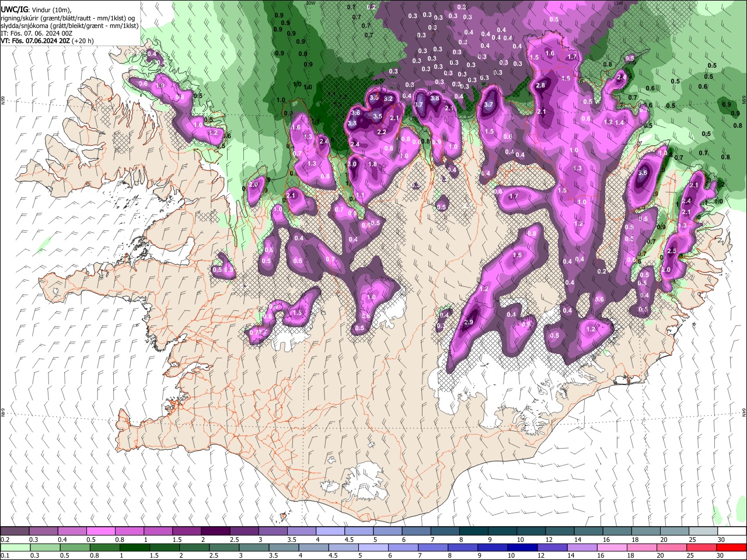Click the 'rigning/skúrir' legend description line
This screenshot has height=560, width=747.
point(68,17)
